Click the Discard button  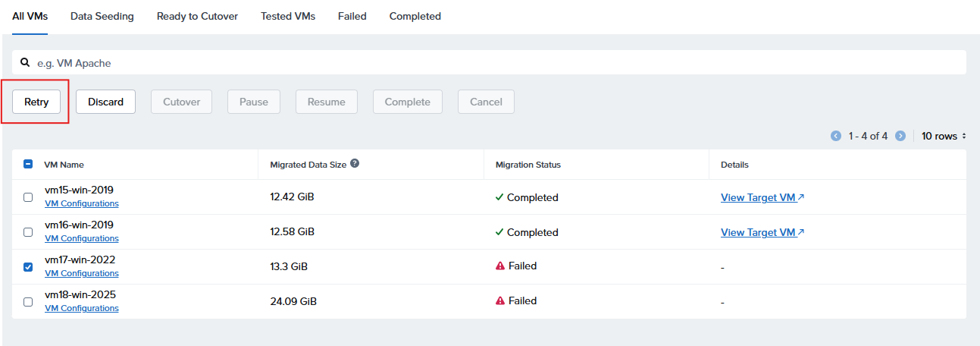pos(105,102)
